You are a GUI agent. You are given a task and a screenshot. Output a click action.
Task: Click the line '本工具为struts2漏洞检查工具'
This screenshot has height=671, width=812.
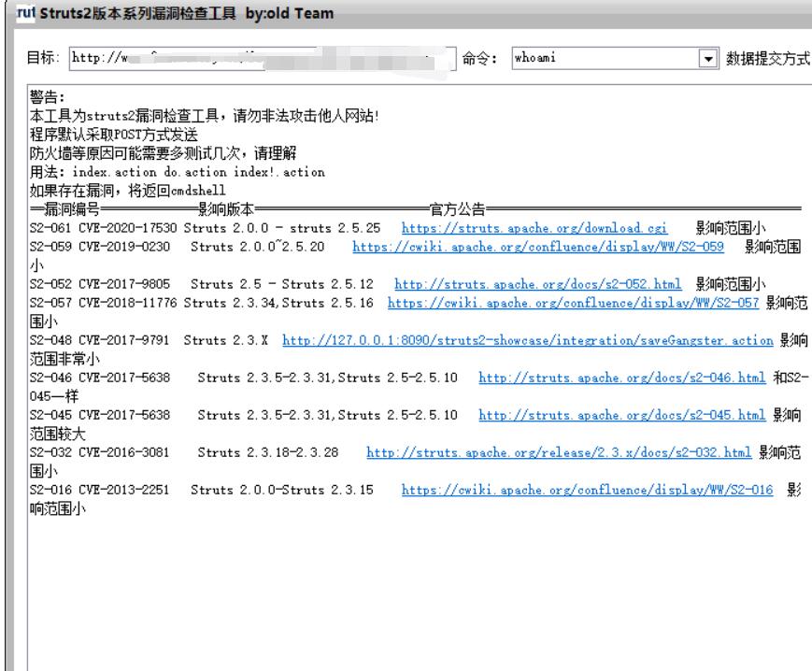205,116
